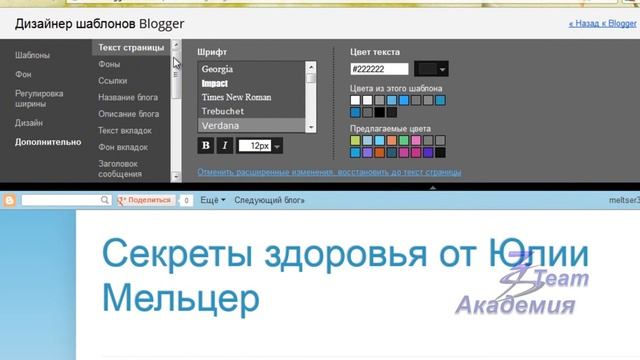Screen dimensions: 640x360
Task: Pick the light pink suggested color swatch
Action: click(x=416, y=140)
